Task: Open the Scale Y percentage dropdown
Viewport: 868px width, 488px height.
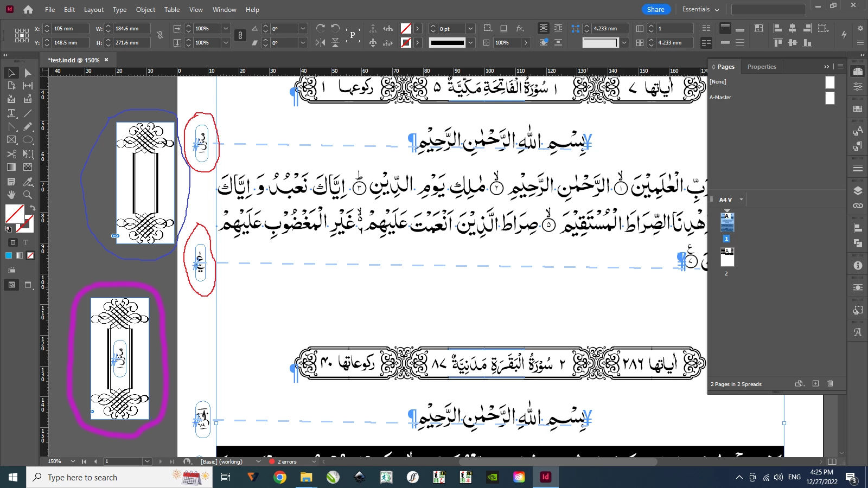Action: click(226, 42)
